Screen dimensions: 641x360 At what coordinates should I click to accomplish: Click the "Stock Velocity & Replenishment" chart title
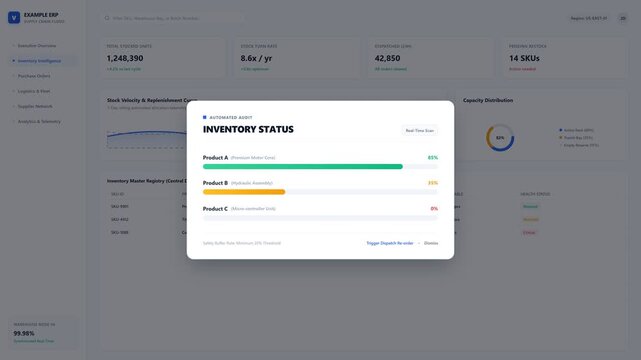(152, 100)
